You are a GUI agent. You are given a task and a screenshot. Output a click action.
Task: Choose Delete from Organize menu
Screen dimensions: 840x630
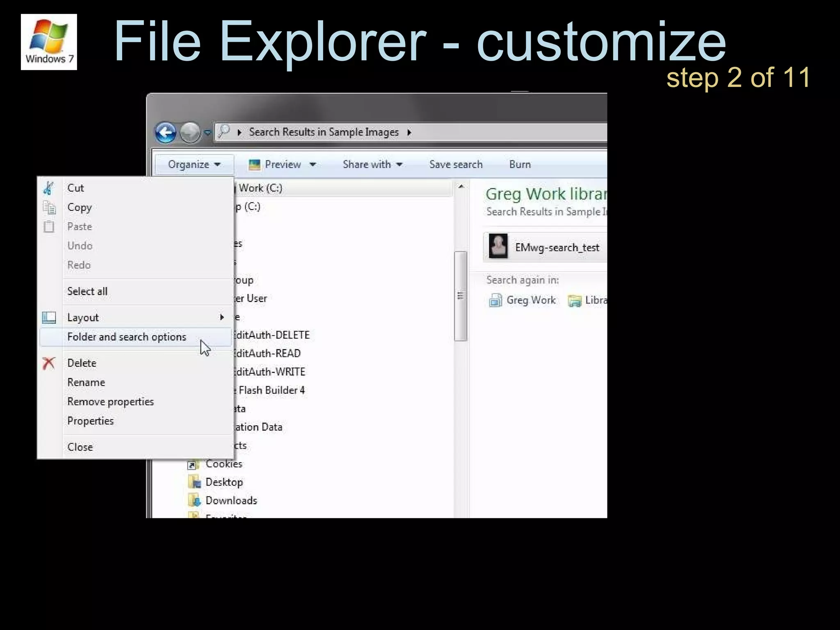pos(135,363)
